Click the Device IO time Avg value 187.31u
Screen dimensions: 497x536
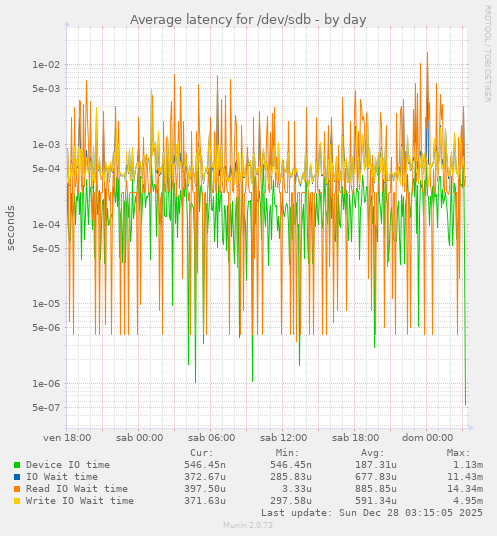(x=376, y=465)
